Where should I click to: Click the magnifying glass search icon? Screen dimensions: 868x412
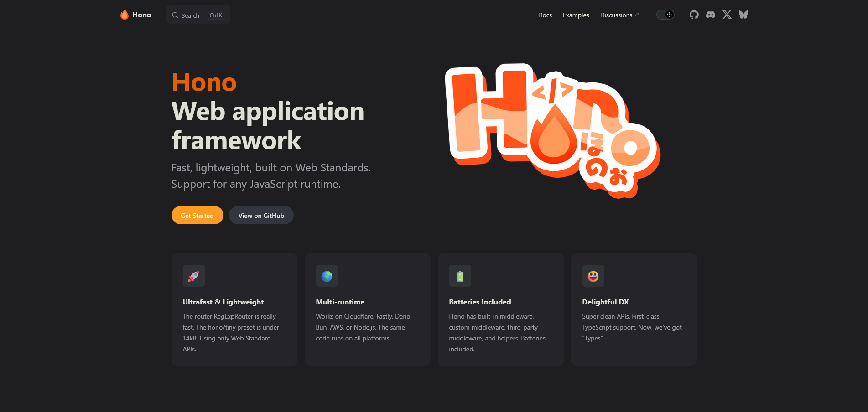click(x=175, y=15)
